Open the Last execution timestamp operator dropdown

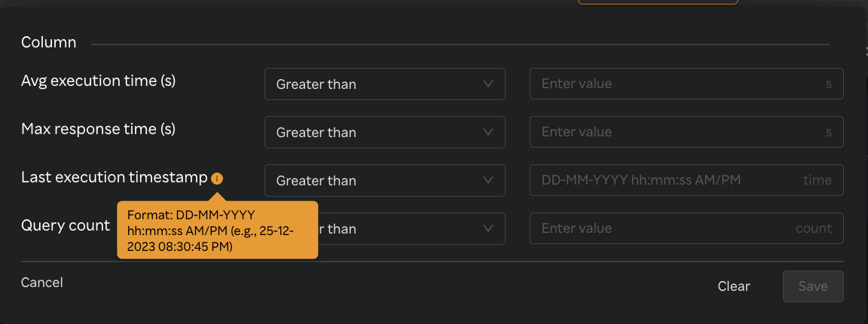[384, 181]
